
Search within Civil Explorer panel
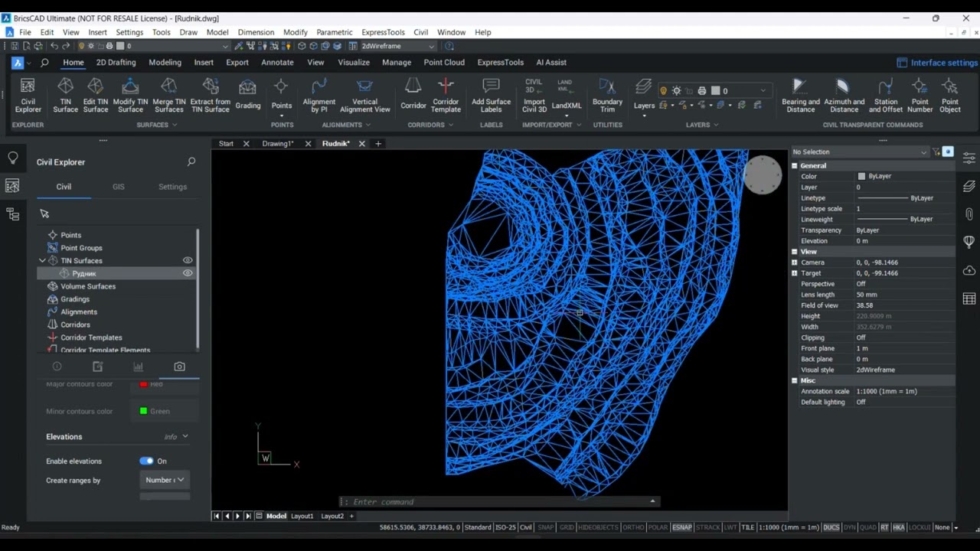point(191,161)
